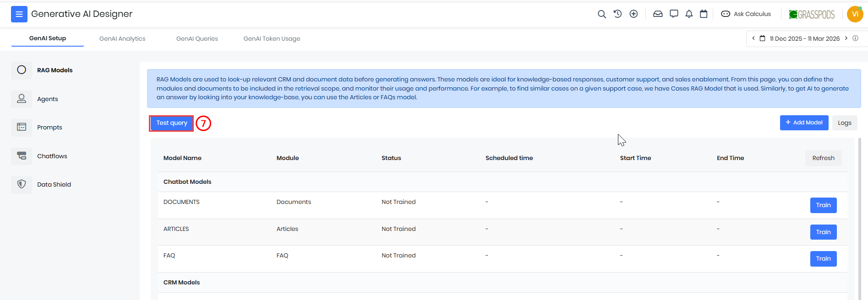Click the Ask Calculus assistant
The image size is (868, 300).
point(746,14)
